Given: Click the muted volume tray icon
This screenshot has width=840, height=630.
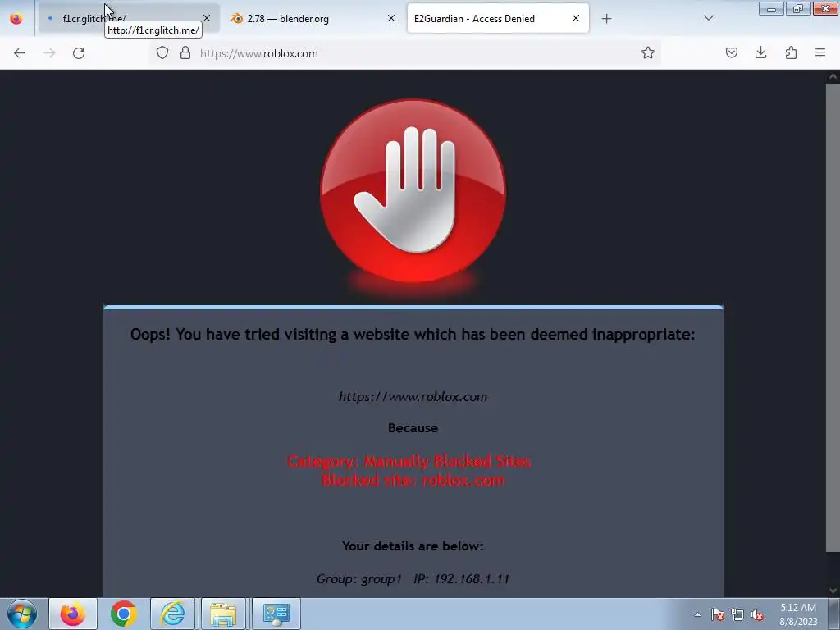Looking at the screenshot, I should click(x=757, y=614).
